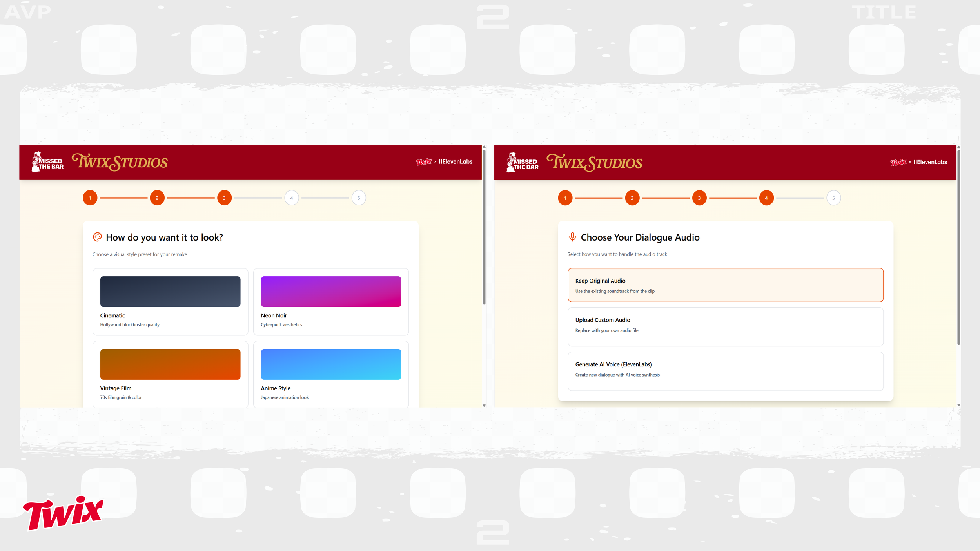Click 'Cyberpunk aesthetics' description text

coord(281,324)
